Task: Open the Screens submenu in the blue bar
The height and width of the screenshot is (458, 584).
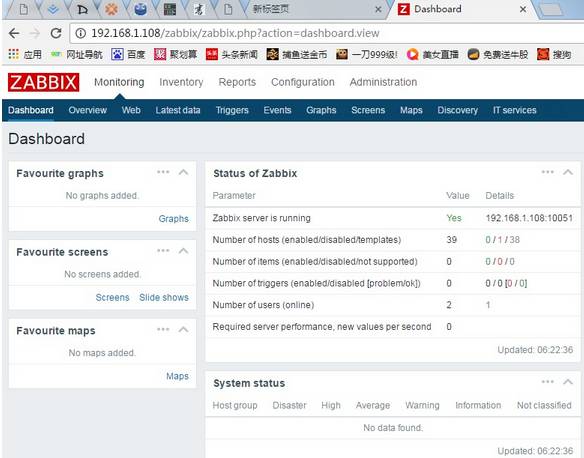Action: pos(368,110)
